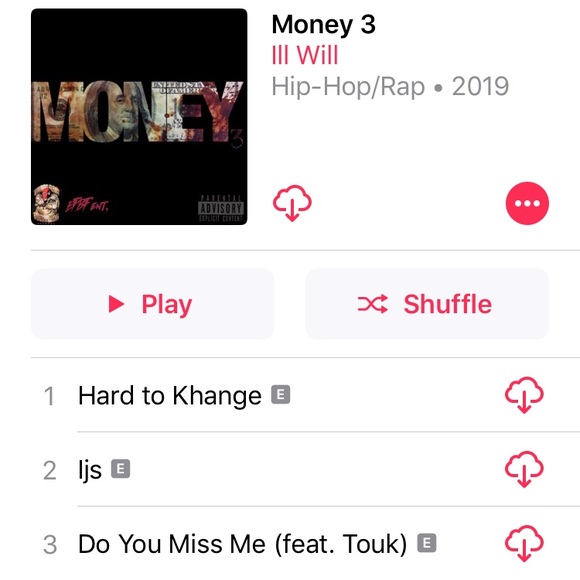Open the Money 3 album artwork
580x580 pixels.
(139, 117)
